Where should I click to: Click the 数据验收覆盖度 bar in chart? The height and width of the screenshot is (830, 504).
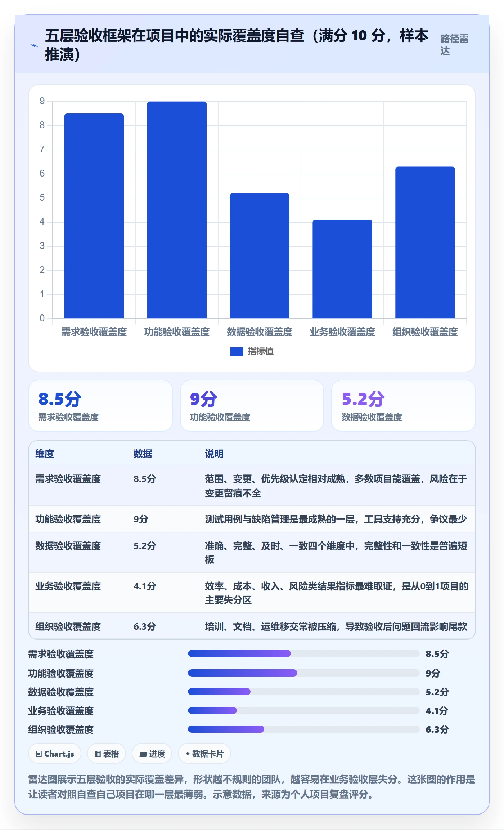pos(260,256)
